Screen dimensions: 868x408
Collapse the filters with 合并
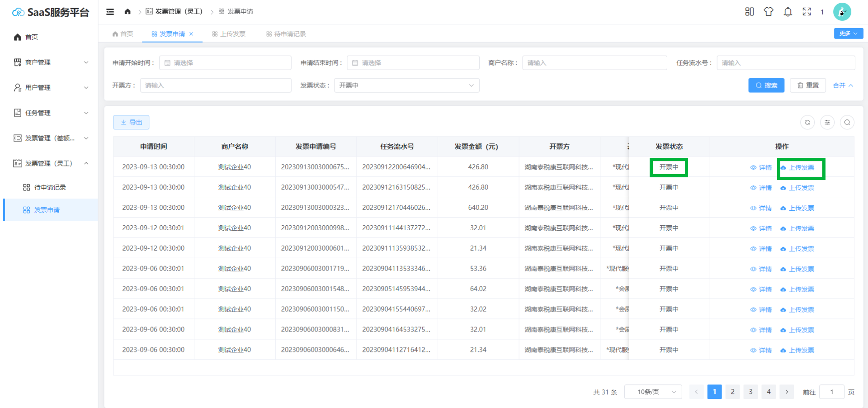click(x=843, y=85)
